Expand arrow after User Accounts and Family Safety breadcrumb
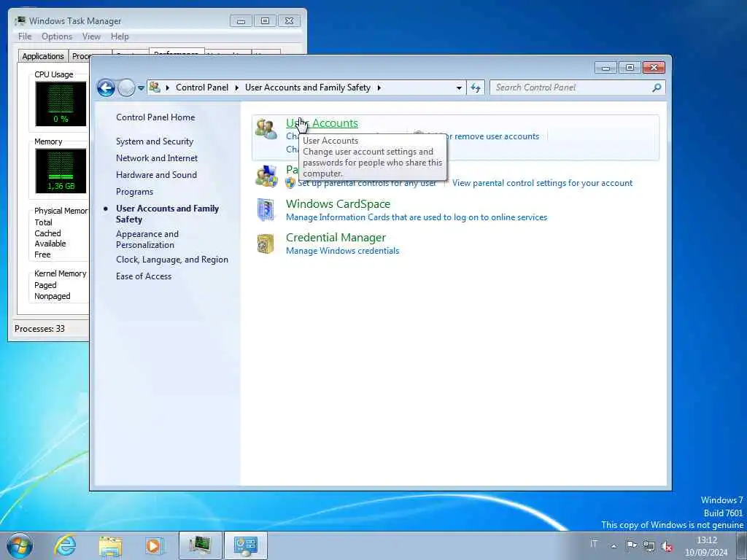Viewport: 747px width, 560px height. (379, 87)
